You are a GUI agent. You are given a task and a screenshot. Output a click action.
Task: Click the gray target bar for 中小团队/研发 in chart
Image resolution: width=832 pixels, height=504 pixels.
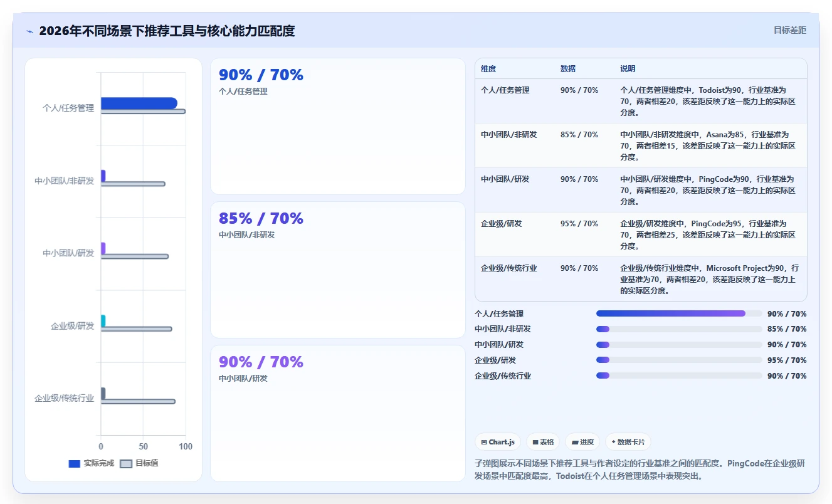pyautogui.click(x=135, y=256)
